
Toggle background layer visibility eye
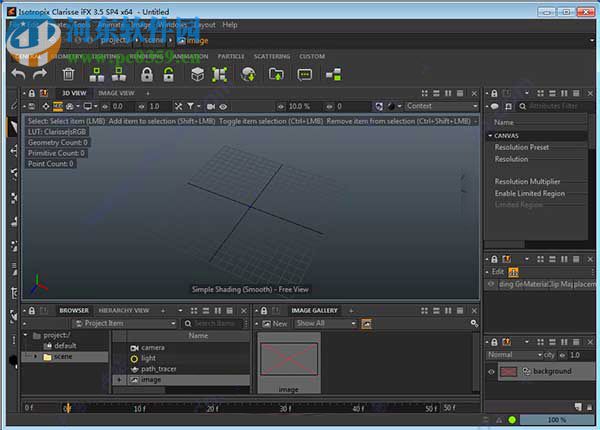(491, 372)
